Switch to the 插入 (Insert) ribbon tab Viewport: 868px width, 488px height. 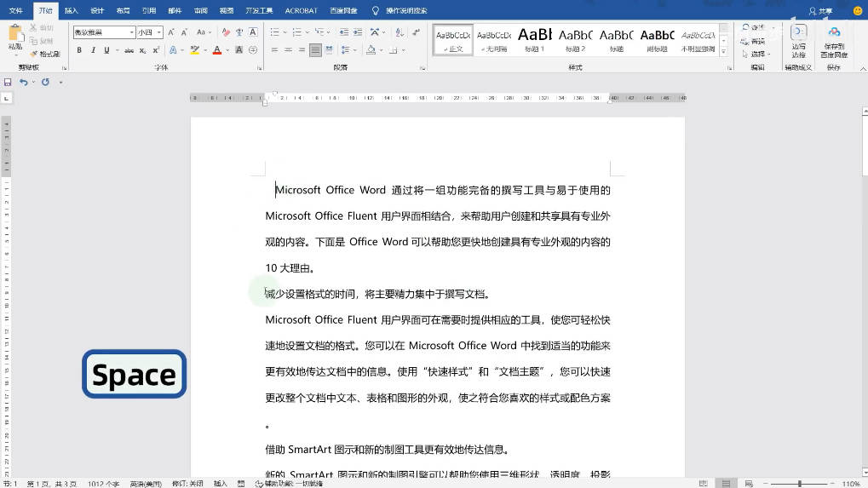(72, 11)
